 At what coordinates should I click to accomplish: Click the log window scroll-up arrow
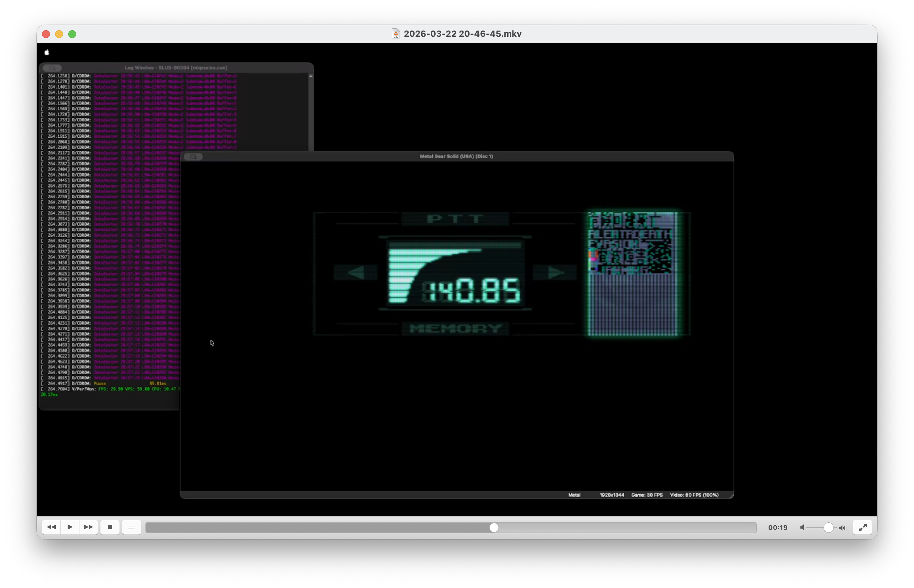coord(311,76)
